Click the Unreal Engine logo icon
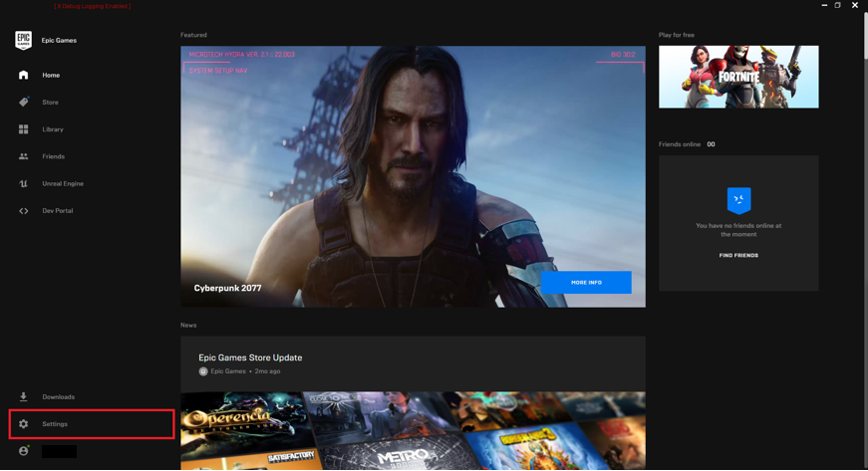 23,183
